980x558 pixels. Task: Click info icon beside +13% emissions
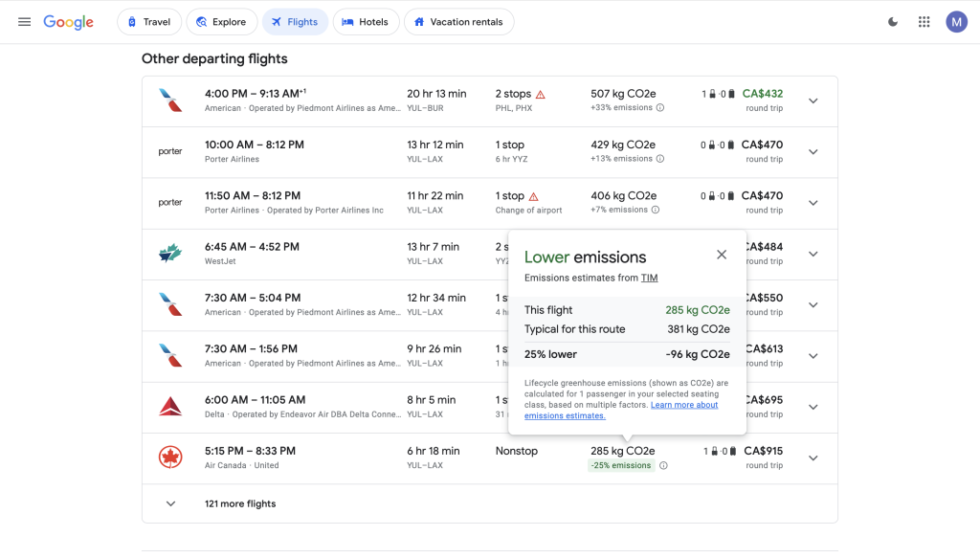click(x=660, y=159)
